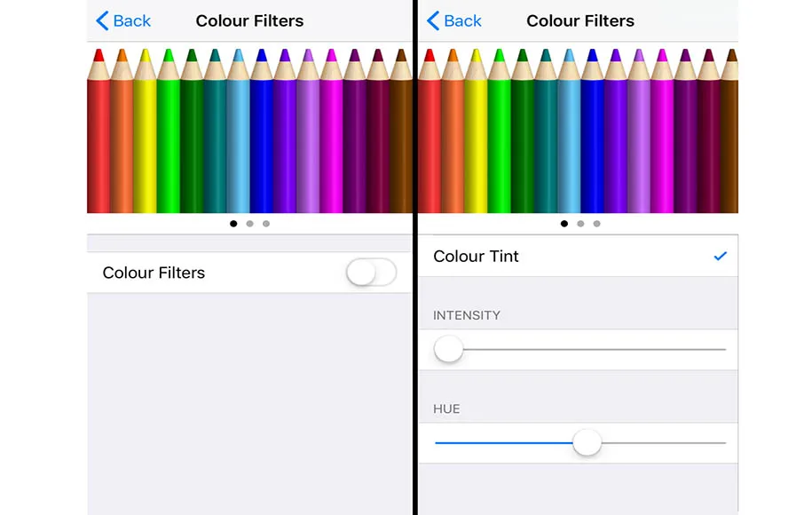Tap the Colour Filters row label

(154, 273)
